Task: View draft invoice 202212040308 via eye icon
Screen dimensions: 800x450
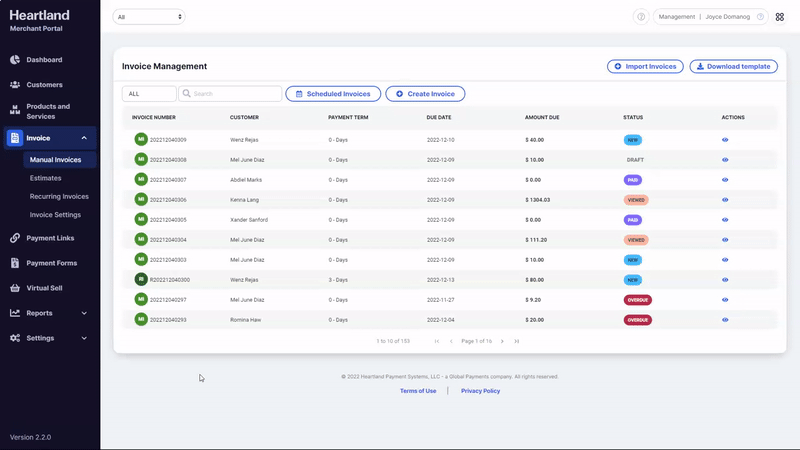Action: [x=725, y=160]
